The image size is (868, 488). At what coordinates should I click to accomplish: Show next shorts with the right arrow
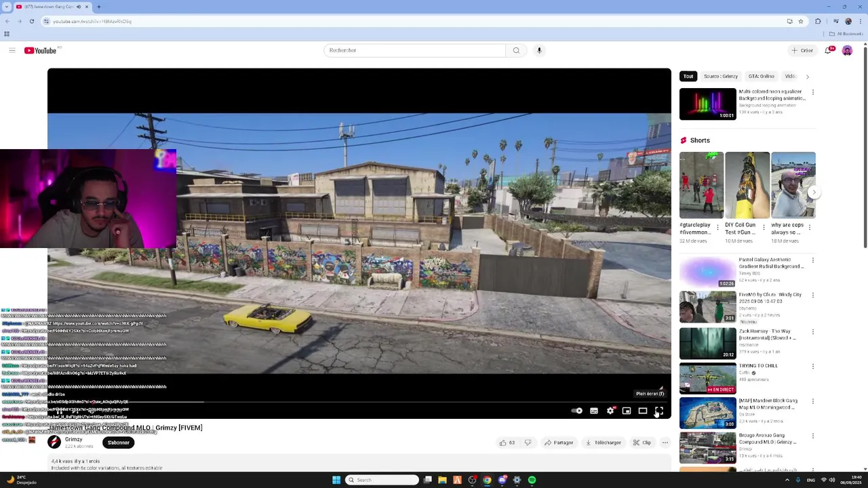[x=814, y=192]
